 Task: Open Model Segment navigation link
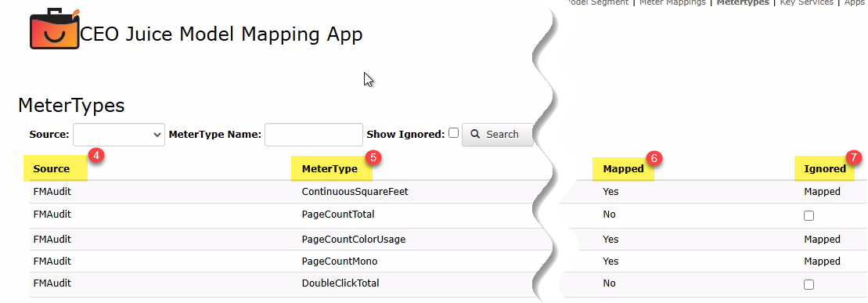(x=598, y=3)
